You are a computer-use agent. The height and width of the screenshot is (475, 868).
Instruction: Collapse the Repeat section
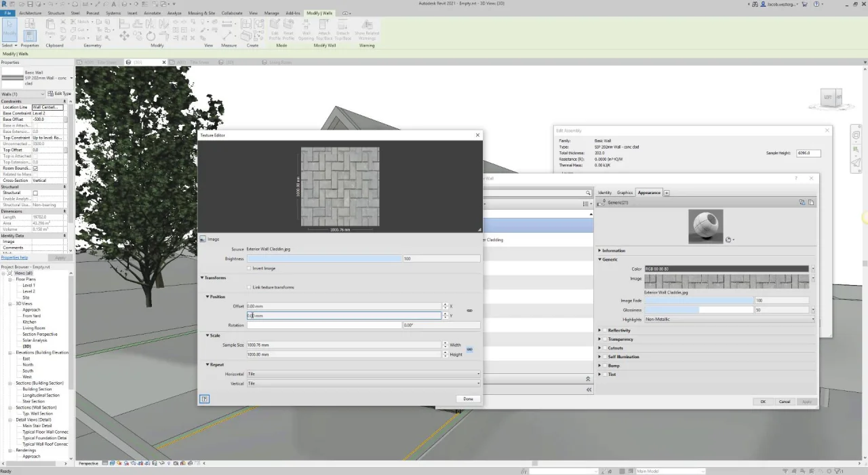click(208, 364)
